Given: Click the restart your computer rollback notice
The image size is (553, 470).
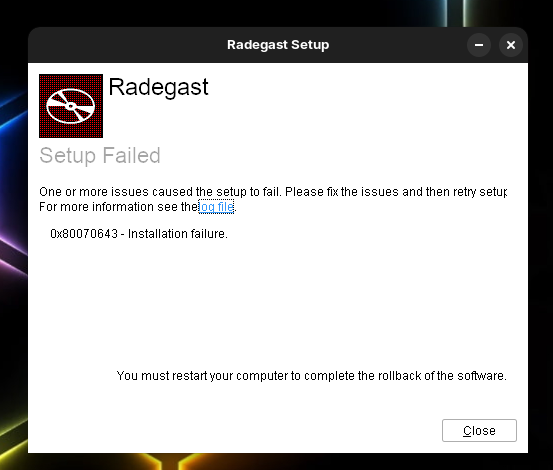Looking at the screenshot, I should click(x=312, y=376).
